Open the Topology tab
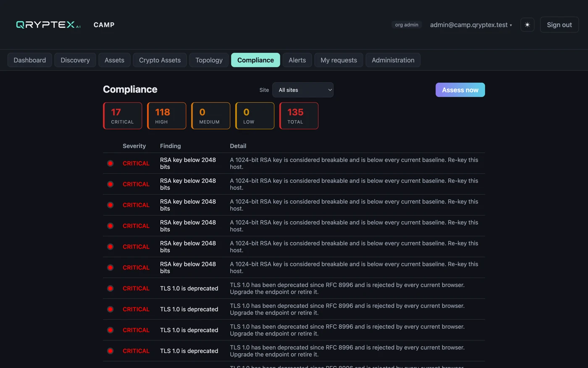 [209, 60]
